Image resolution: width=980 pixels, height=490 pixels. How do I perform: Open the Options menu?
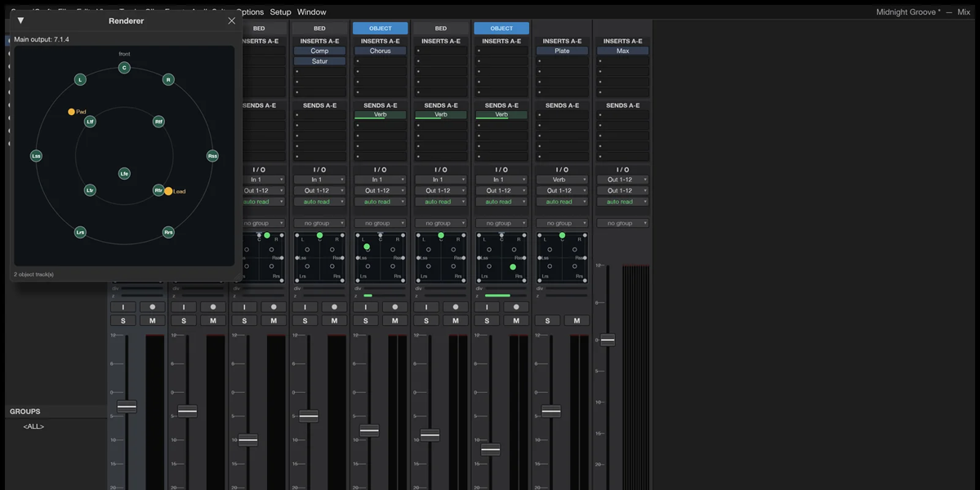coord(250,12)
